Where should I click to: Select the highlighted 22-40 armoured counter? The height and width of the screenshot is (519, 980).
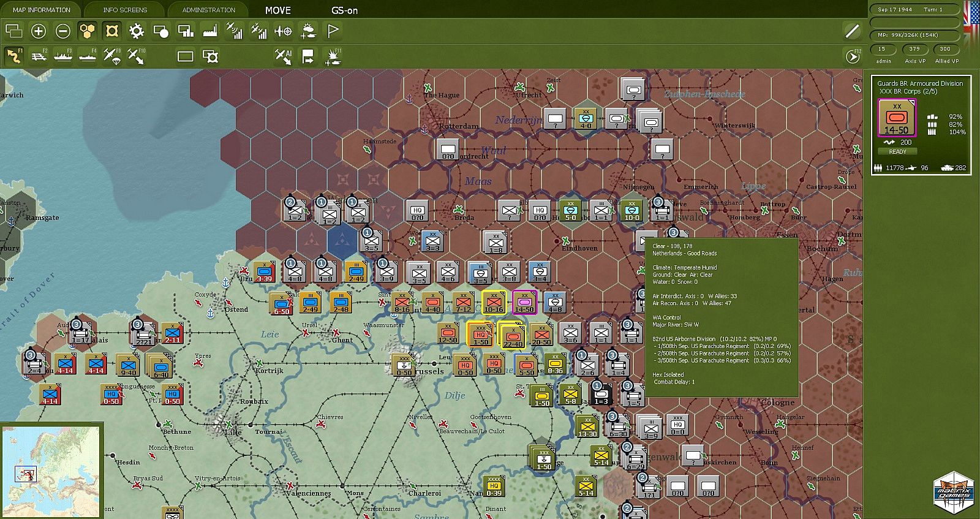(x=512, y=336)
